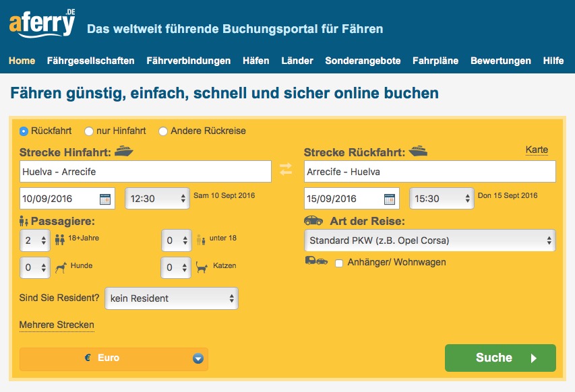Click ferry icon beside Strecke Hinfahrt
This screenshot has width=575, height=392.
124,152
